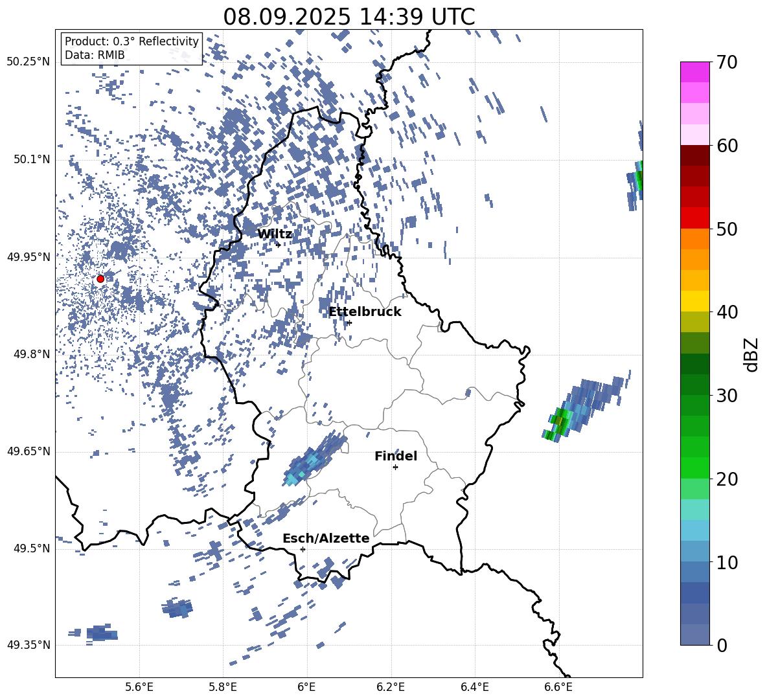This screenshot has height=700, width=767.
Task: Click the 40 tick label on colorbar
Action: click(x=727, y=312)
